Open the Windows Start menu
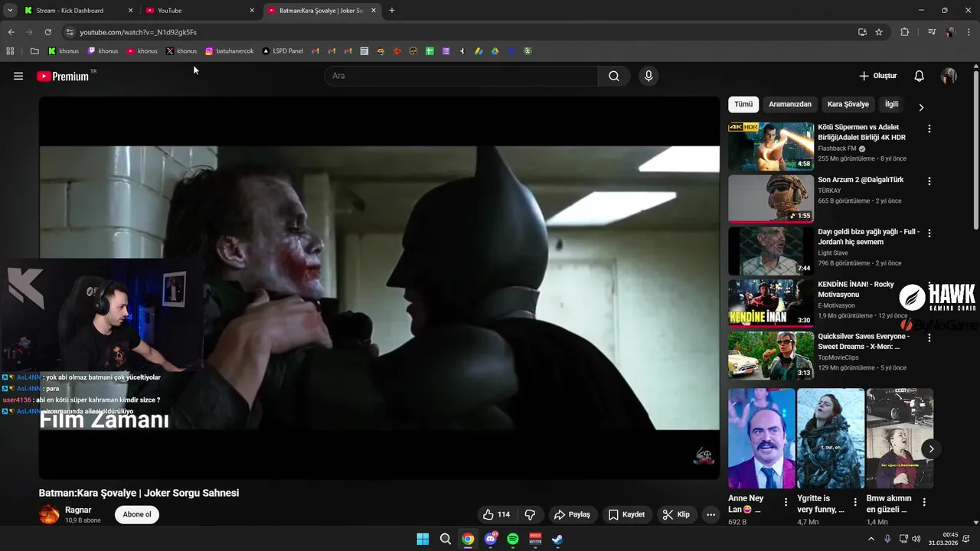 pyautogui.click(x=423, y=539)
